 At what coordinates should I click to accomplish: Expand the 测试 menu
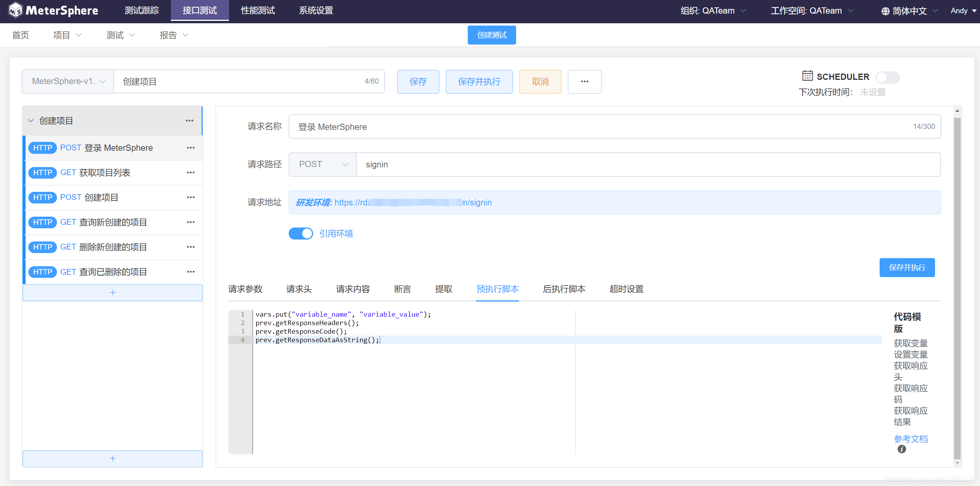coord(121,35)
